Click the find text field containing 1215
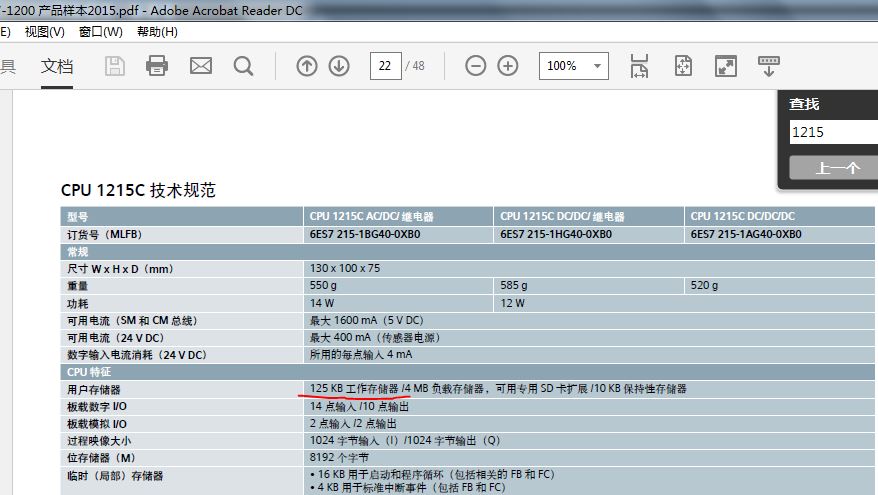The image size is (878, 495). pos(834,132)
